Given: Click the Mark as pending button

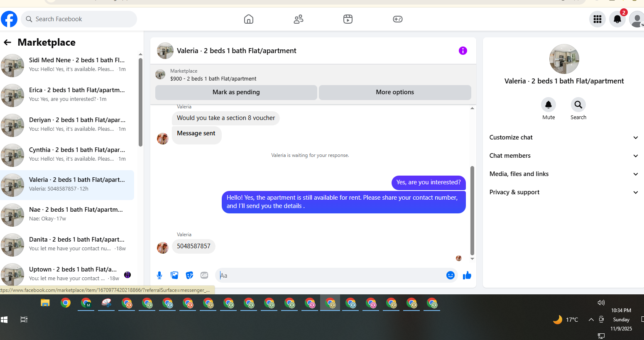Looking at the screenshot, I should (x=236, y=92).
